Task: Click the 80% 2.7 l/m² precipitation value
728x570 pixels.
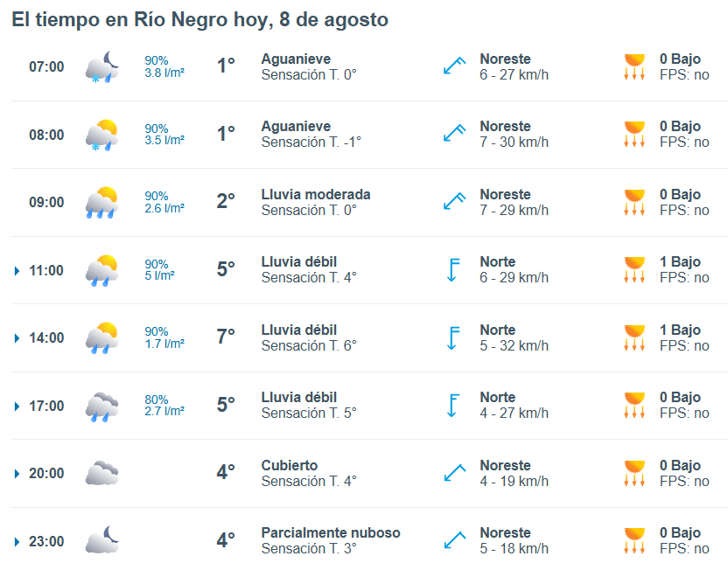Action: coord(164,406)
